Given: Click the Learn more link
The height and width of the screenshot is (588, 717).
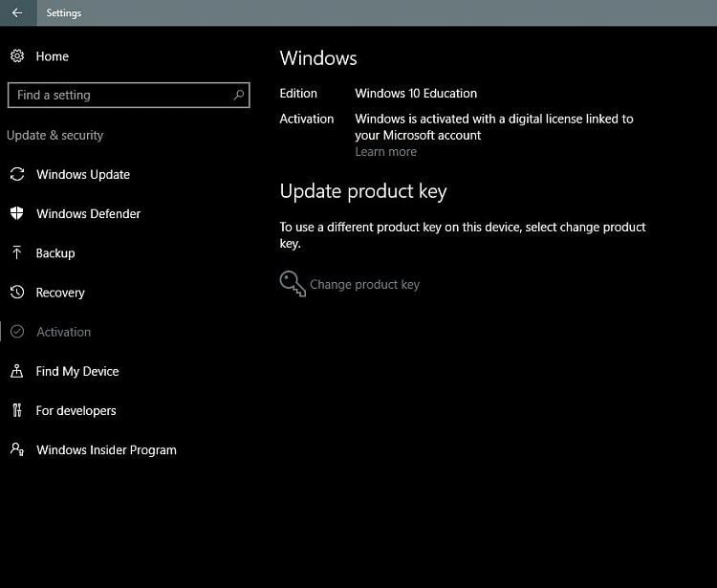Looking at the screenshot, I should 385,151.
